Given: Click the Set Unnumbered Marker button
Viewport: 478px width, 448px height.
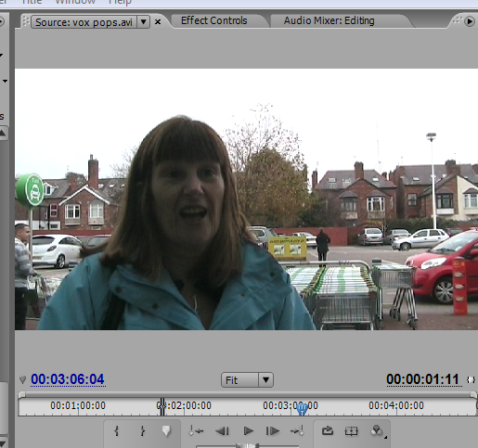Looking at the screenshot, I should 166,430.
